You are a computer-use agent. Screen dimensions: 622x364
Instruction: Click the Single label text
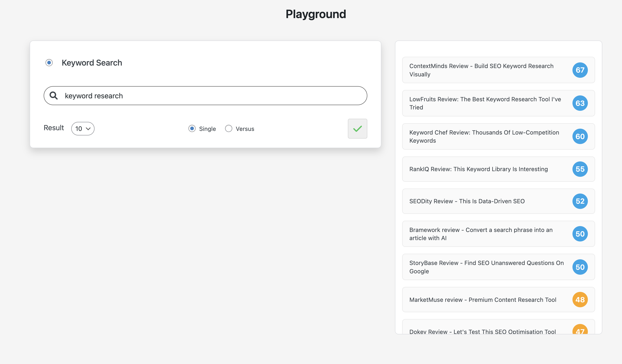tap(207, 129)
